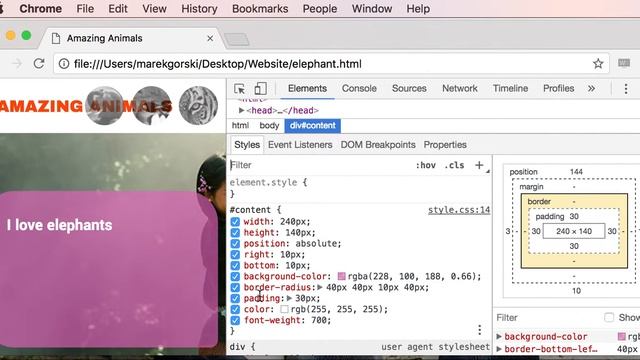Toggle the device toolbar icon

coord(260,89)
